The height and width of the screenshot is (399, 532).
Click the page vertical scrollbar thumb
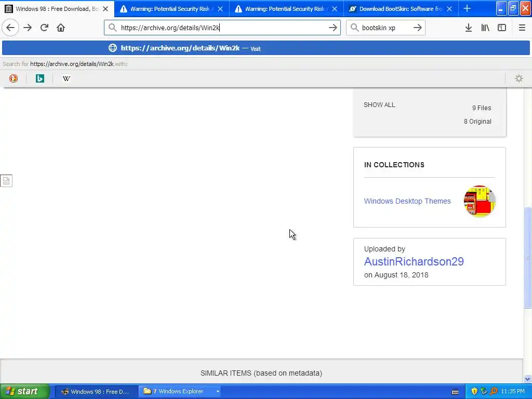click(527, 258)
